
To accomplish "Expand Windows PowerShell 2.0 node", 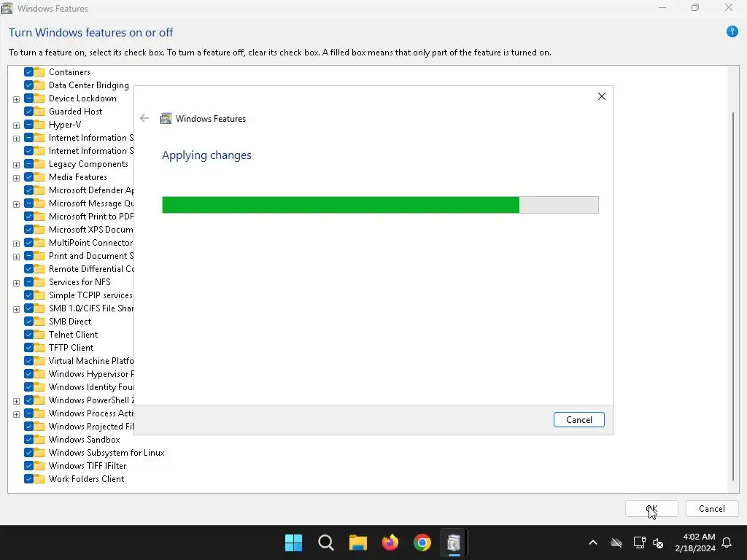I will point(16,401).
